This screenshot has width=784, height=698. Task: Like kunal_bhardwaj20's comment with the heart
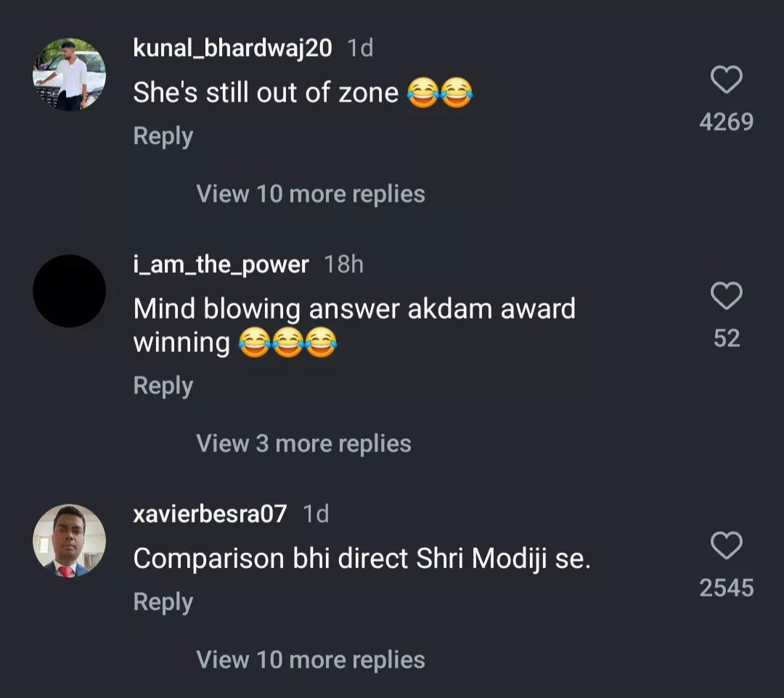726,80
